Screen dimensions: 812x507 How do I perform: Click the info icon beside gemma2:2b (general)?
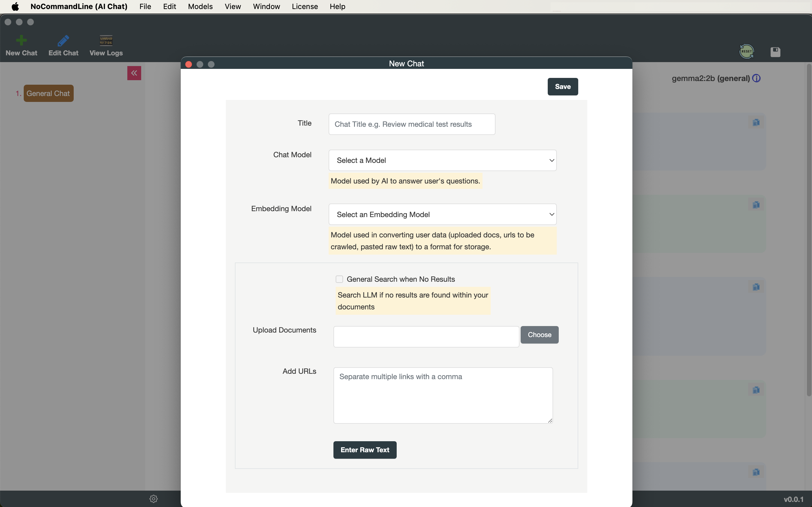pos(756,78)
